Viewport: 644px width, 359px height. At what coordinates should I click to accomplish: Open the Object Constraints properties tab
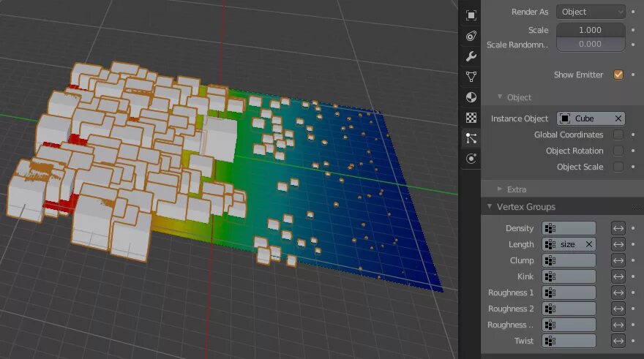pyautogui.click(x=471, y=36)
